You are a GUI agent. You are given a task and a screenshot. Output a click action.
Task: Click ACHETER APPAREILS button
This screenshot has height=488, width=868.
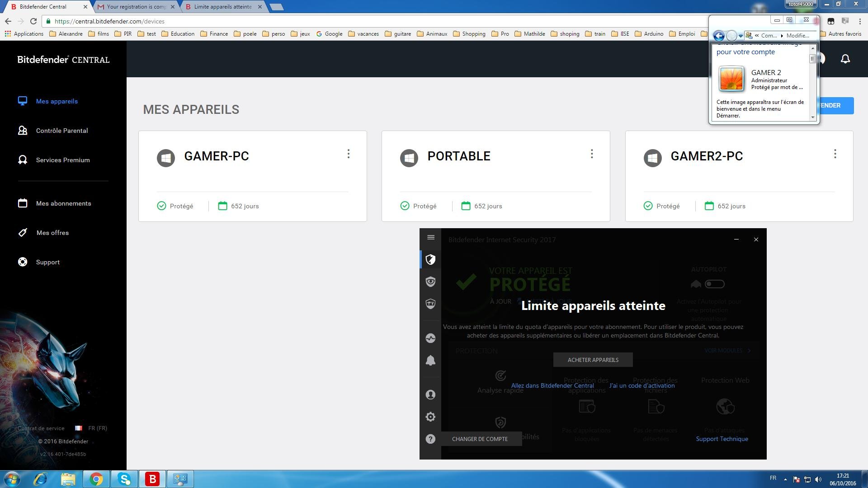[x=593, y=360]
